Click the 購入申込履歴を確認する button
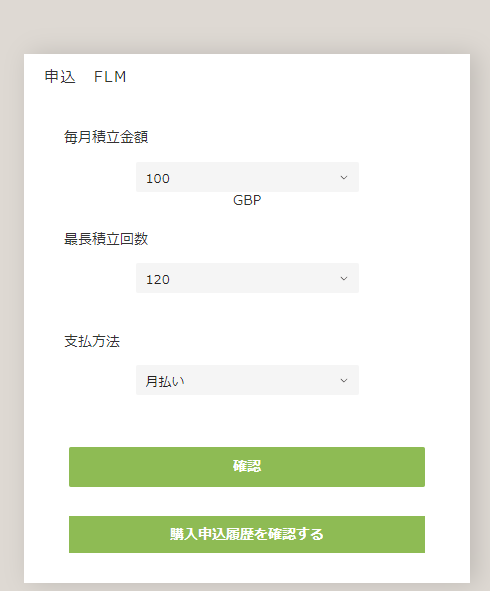 (x=247, y=534)
